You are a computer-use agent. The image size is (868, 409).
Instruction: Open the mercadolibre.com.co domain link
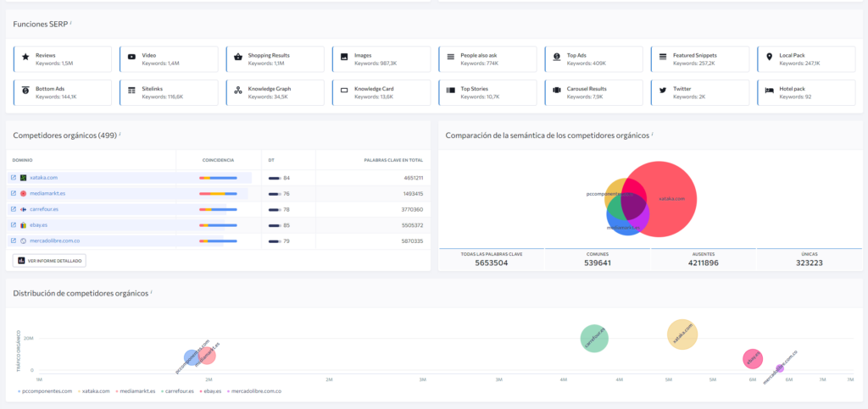[55, 241]
